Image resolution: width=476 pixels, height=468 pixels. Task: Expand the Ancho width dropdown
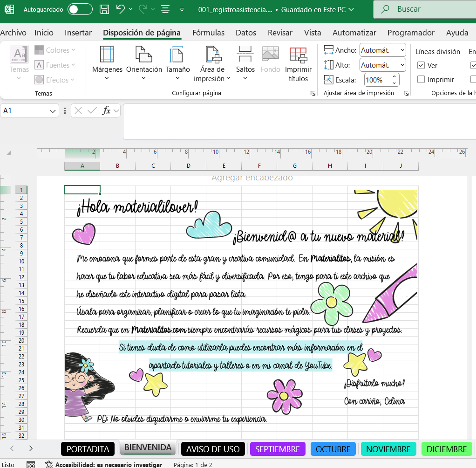pyautogui.click(x=402, y=50)
